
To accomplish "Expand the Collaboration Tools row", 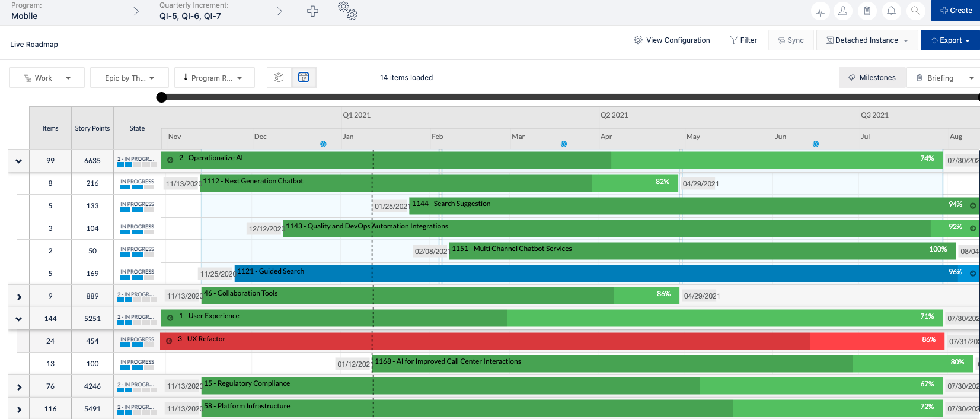I will (x=19, y=296).
